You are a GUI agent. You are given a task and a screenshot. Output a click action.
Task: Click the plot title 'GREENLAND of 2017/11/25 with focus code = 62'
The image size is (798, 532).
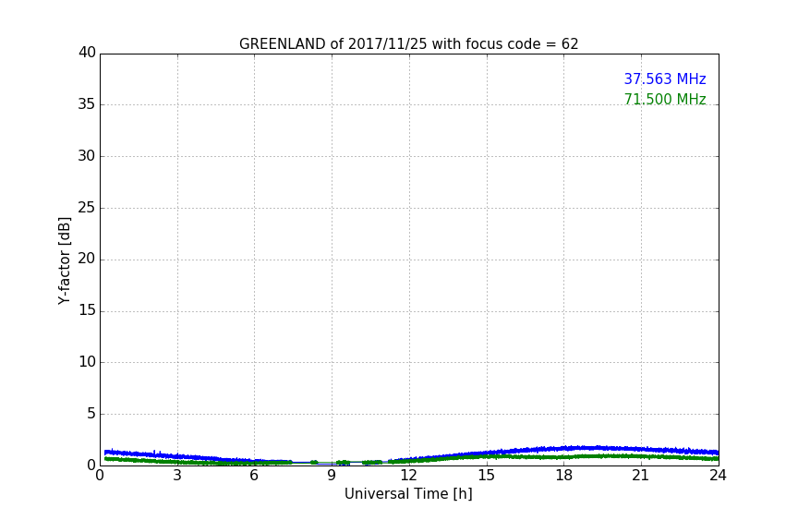408,44
